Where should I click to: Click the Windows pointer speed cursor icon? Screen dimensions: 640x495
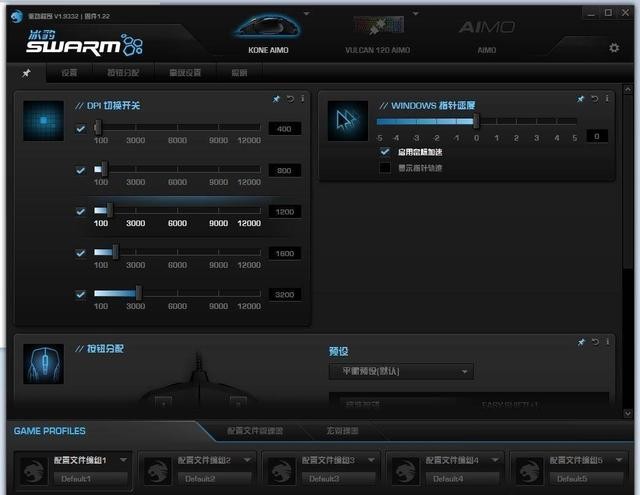click(348, 121)
